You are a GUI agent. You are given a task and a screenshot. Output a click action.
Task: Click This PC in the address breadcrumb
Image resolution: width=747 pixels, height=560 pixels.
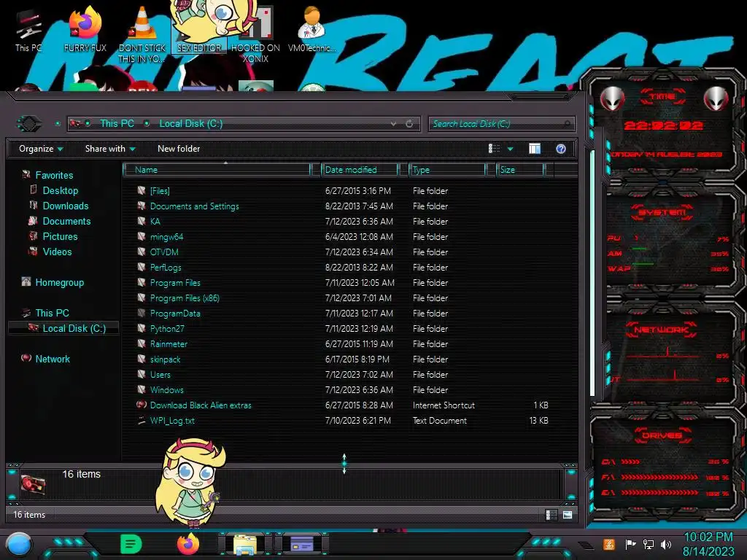pyautogui.click(x=117, y=124)
